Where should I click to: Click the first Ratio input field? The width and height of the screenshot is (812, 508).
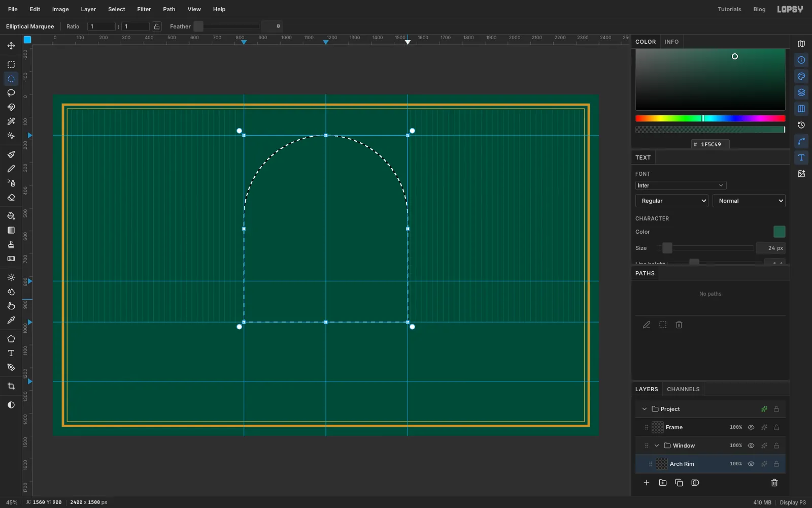click(101, 26)
